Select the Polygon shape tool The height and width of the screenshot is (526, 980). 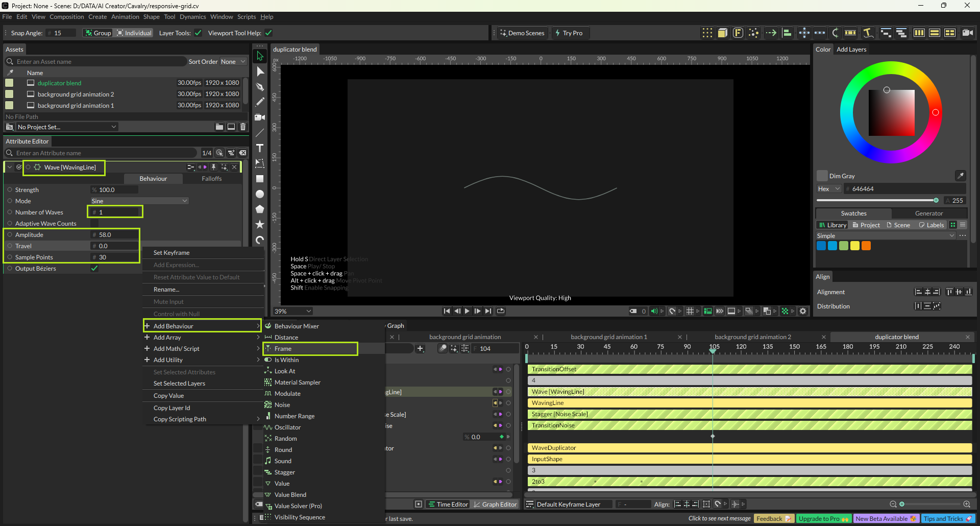point(260,209)
